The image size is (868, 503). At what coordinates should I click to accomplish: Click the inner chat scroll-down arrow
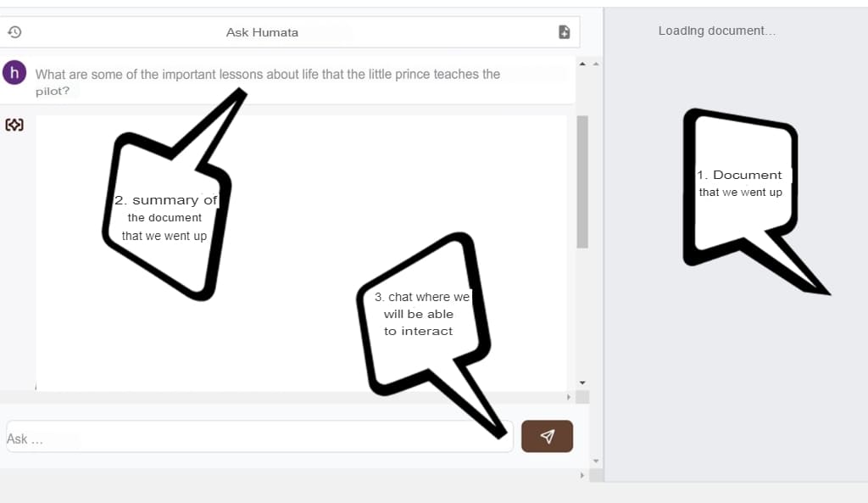tap(581, 381)
